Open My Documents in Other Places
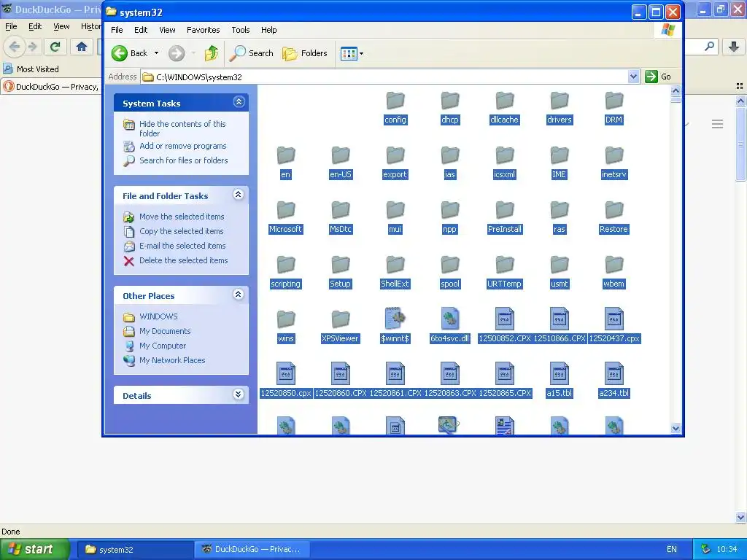 click(x=165, y=332)
